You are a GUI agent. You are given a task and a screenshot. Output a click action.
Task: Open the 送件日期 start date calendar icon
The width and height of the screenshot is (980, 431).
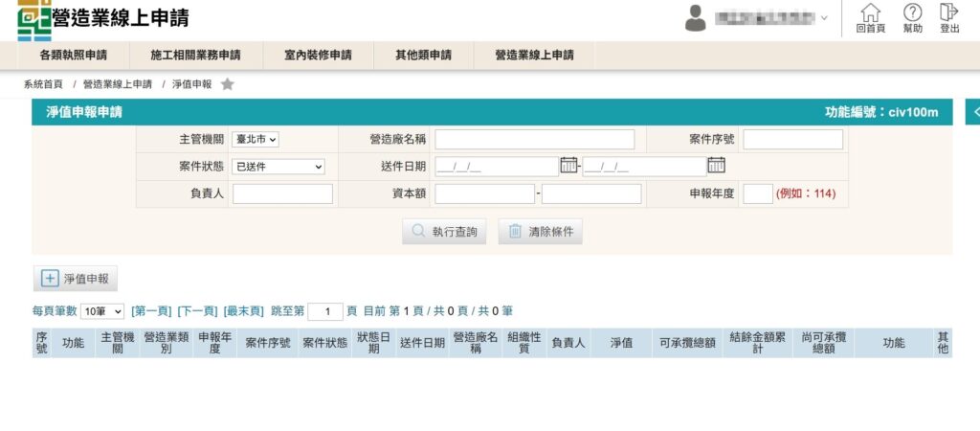tap(569, 165)
